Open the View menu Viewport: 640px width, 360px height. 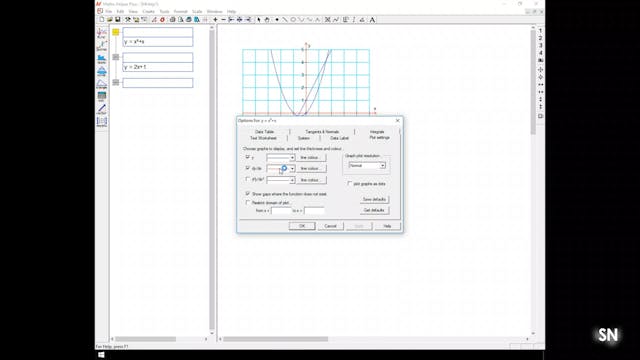(x=133, y=11)
